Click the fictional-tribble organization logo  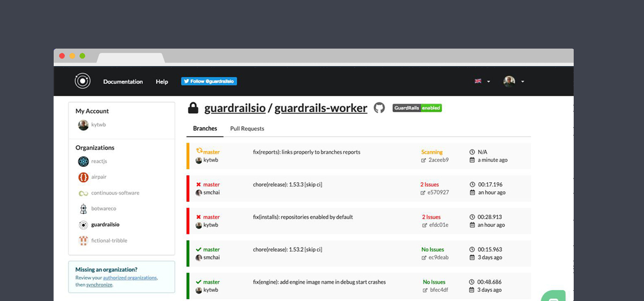[83, 241]
